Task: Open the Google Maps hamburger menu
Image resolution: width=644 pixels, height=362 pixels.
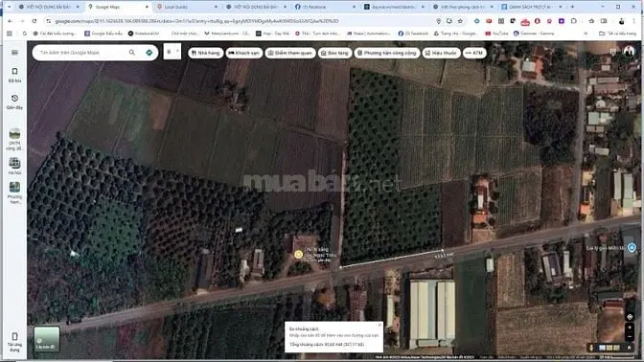Action: tap(14, 53)
